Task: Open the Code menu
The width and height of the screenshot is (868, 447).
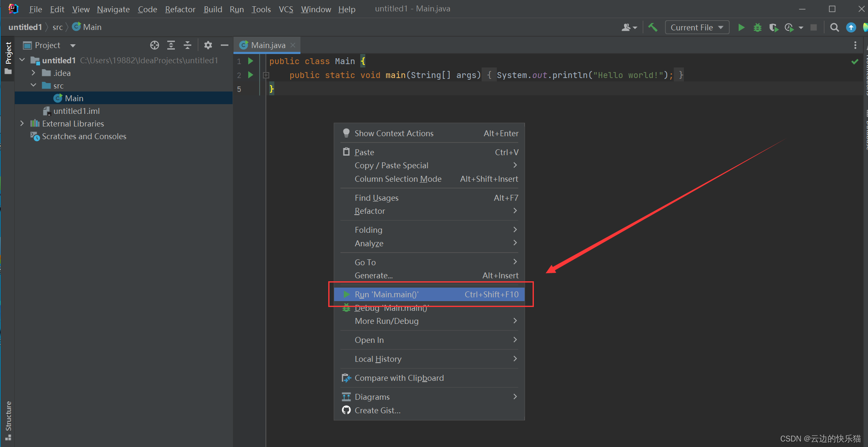Action: coord(147,9)
